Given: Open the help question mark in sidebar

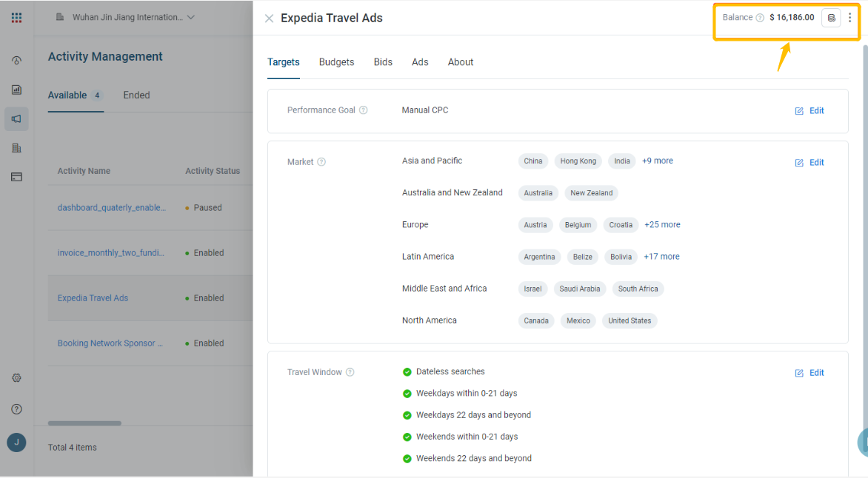Looking at the screenshot, I should coord(16,409).
